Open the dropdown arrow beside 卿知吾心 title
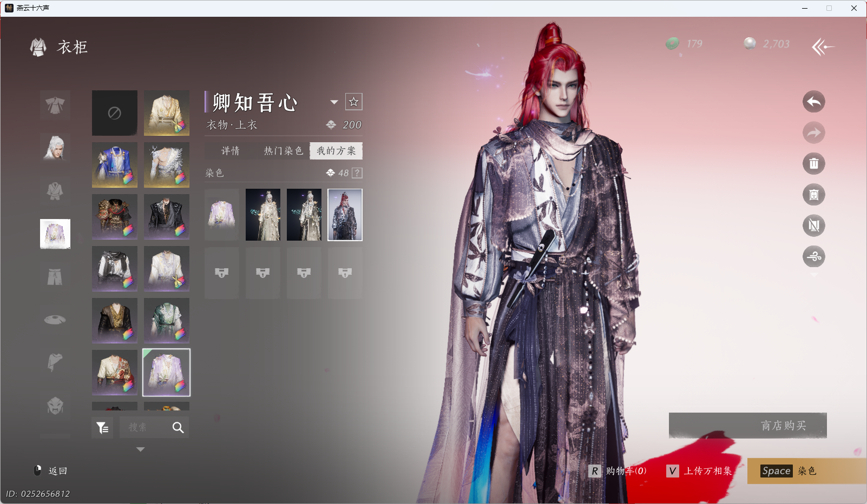 click(x=334, y=102)
